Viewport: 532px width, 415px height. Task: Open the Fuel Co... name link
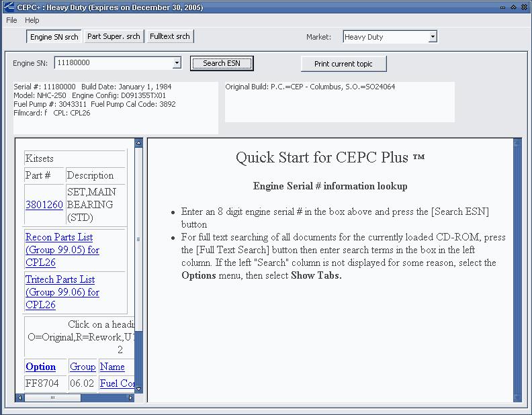click(117, 383)
